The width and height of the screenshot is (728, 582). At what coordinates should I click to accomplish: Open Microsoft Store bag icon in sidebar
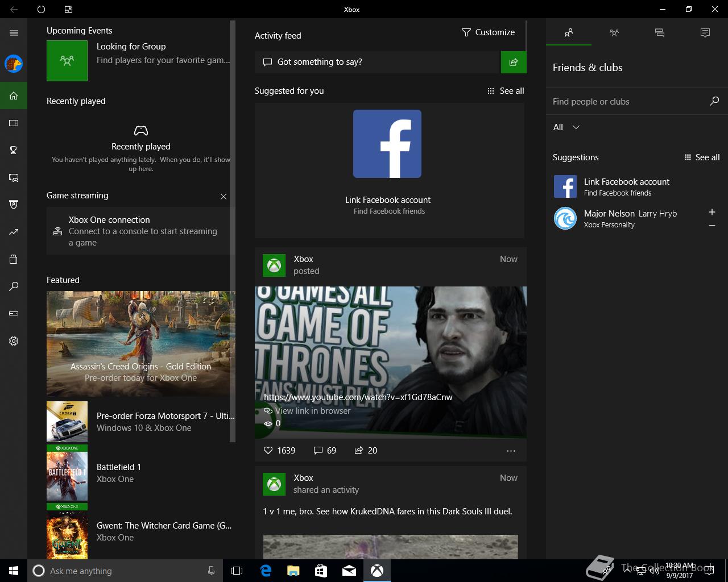pos(14,259)
